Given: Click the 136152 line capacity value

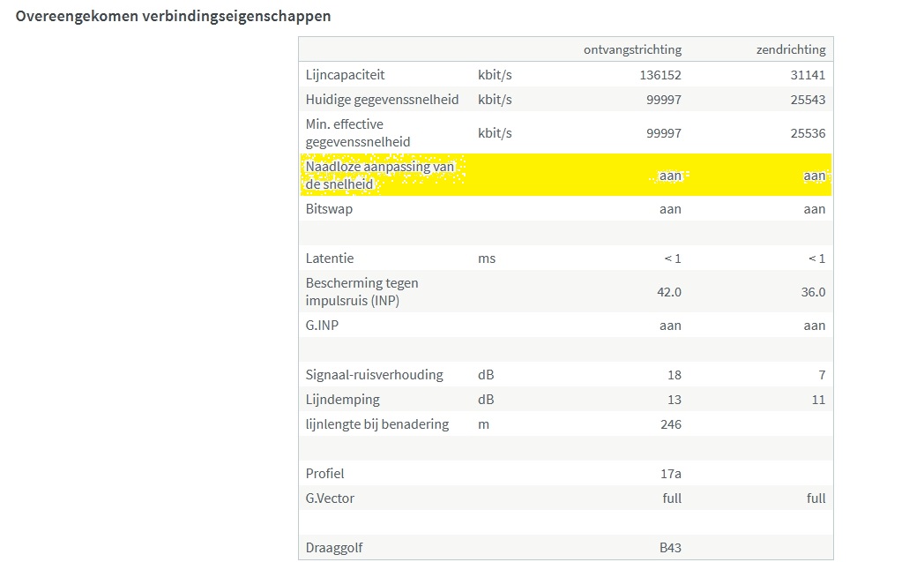Looking at the screenshot, I should coord(660,75).
